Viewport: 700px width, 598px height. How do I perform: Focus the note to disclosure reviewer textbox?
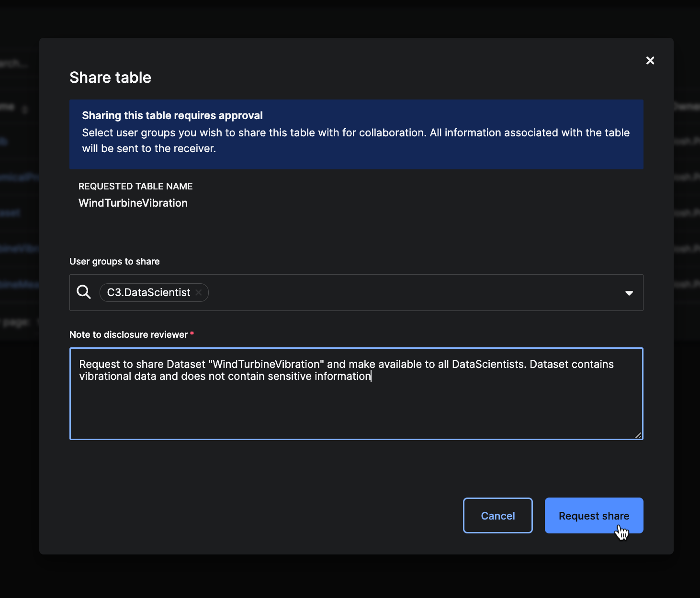click(x=356, y=407)
